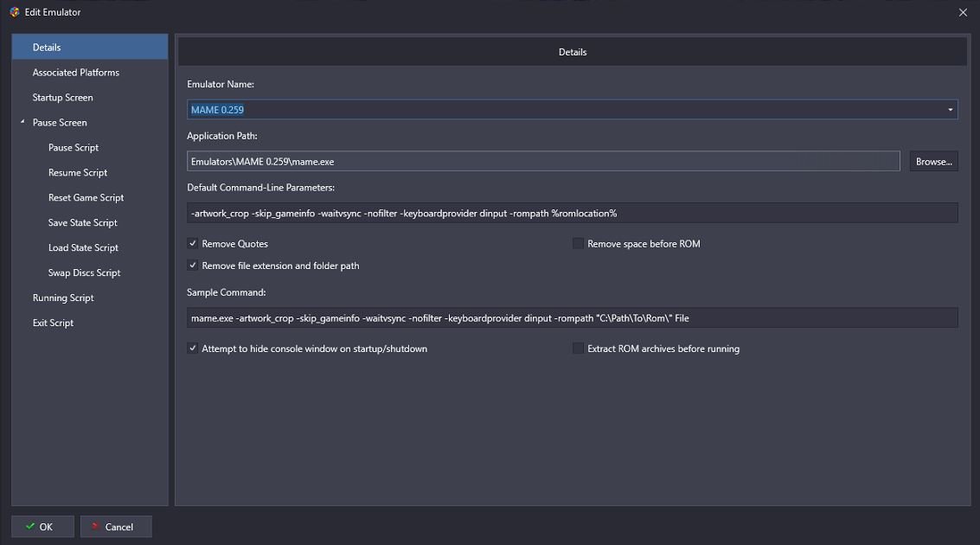This screenshot has height=545, width=980.
Task: Click the Application Path text field
Action: tap(543, 161)
